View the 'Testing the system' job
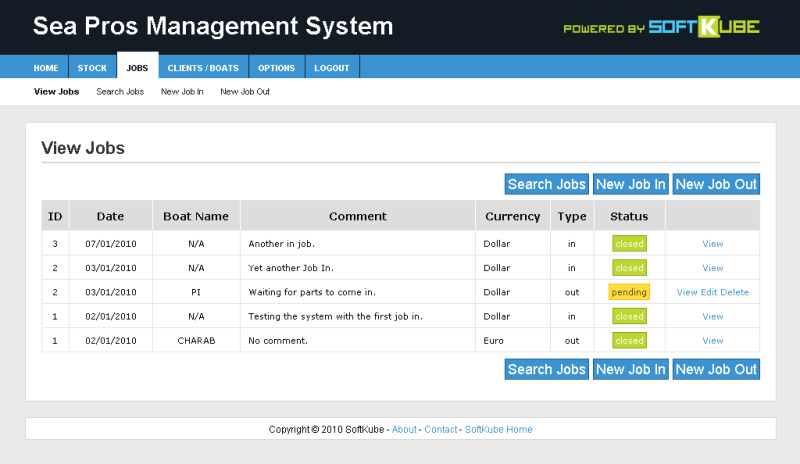 [713, 316]
